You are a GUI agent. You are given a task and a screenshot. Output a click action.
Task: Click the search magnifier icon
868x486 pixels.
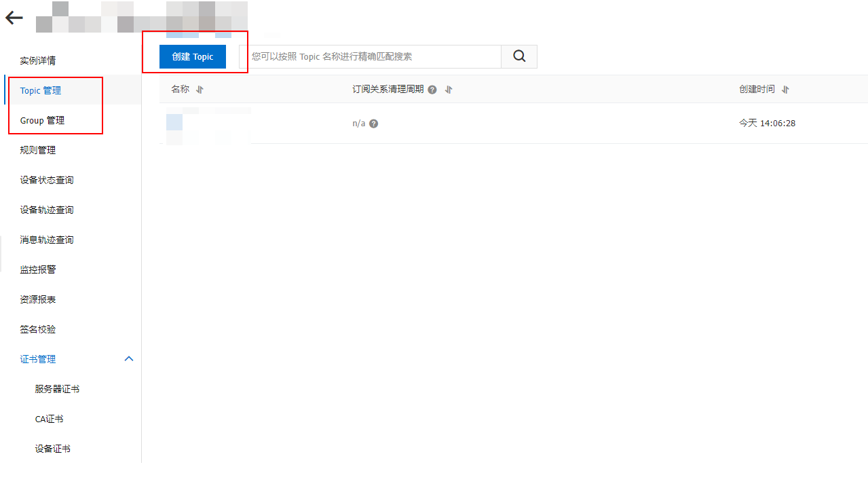(519, 56)
